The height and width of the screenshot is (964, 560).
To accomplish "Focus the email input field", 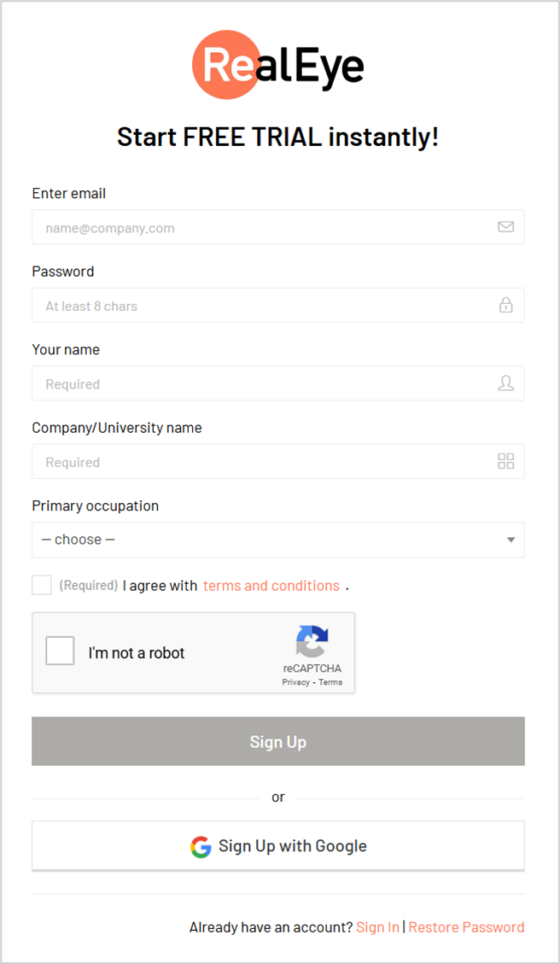I will (x=277, y=227).
